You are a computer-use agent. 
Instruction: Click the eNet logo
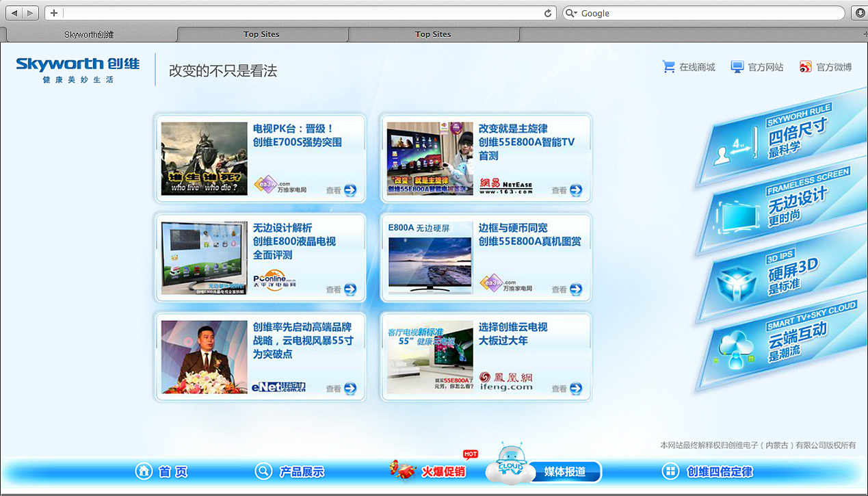pyautogui.click(x=278, y=387)
